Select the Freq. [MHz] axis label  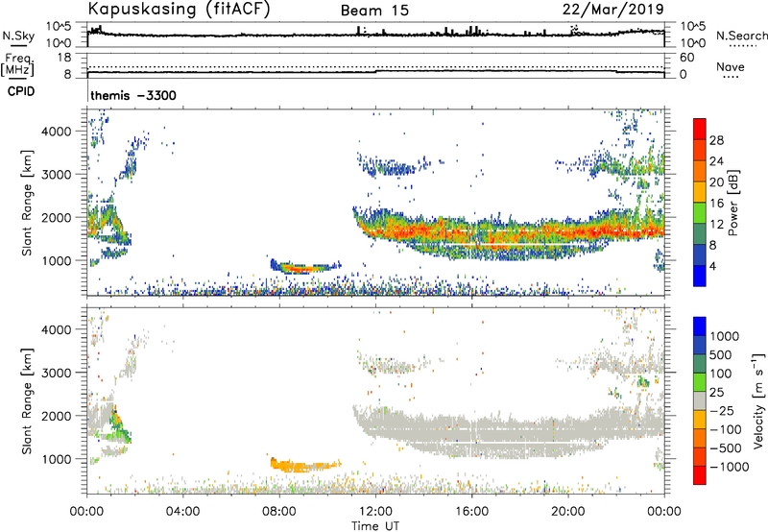(17, 65)
